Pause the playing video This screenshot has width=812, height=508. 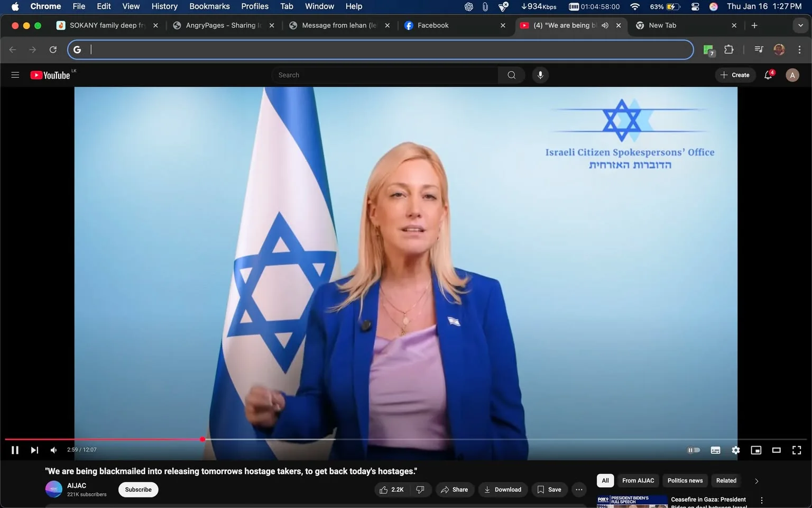(x=14, y=450)
